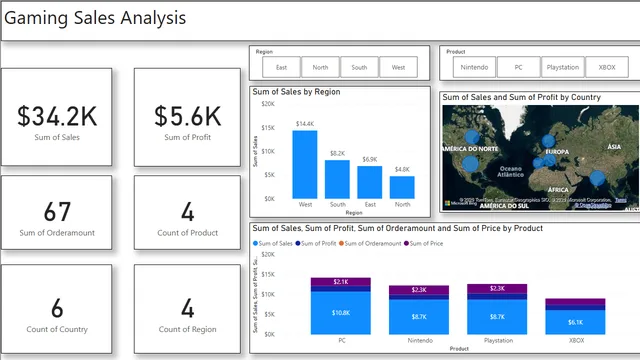Click the 67 Sum of Orderamount card
640x360 pixels.
tap(57, 213)
